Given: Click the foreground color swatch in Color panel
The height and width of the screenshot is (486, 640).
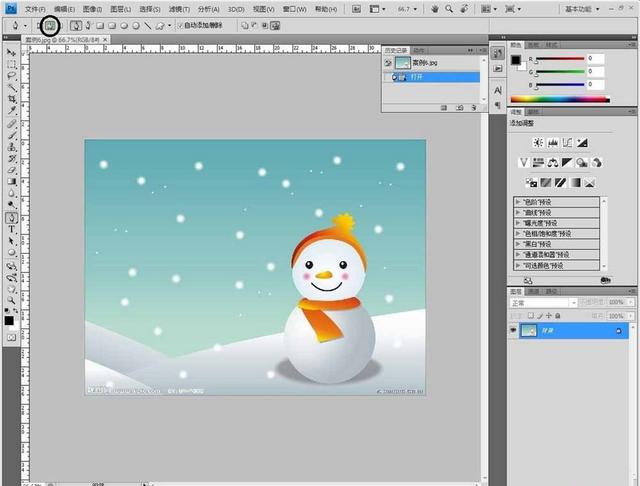Looking at the screenshot, I should point(516,60).
